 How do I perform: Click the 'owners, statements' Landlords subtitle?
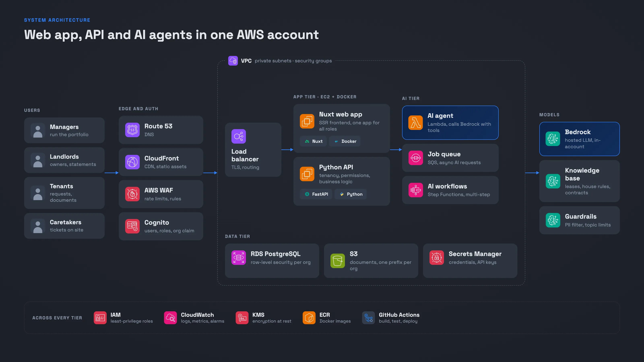click(x=73, y=164)
